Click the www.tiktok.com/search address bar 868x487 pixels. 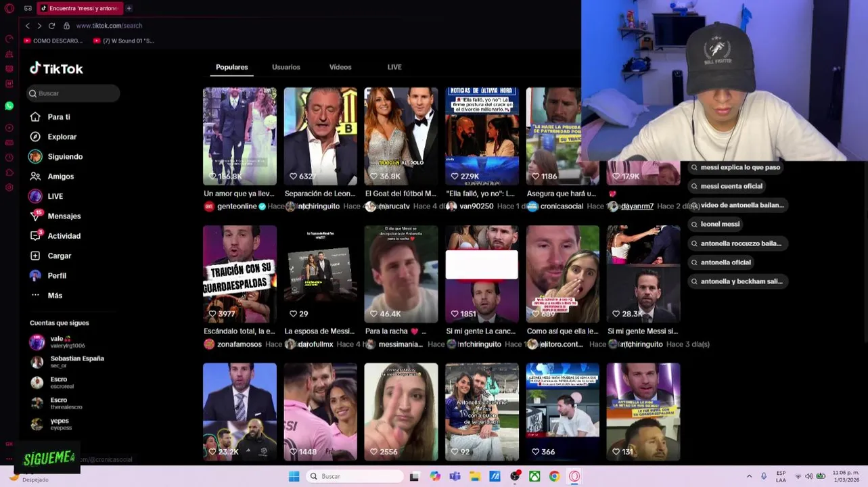coord(109,26)
